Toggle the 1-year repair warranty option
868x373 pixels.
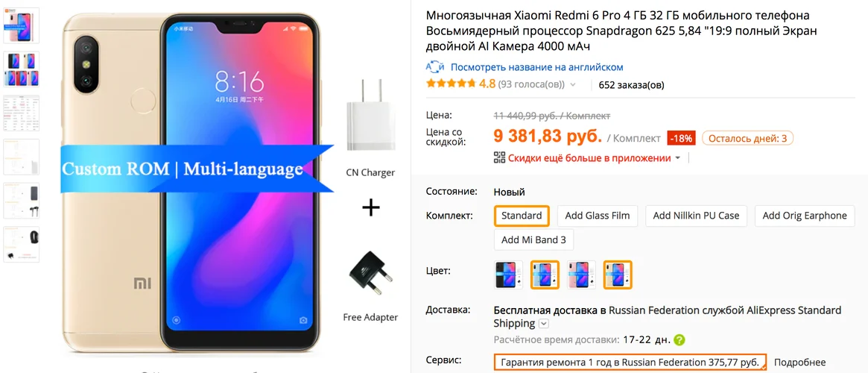coord(630,363)
